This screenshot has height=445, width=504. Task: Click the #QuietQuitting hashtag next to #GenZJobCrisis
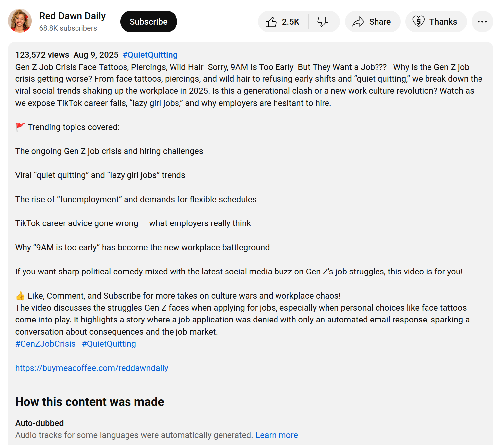109,344
